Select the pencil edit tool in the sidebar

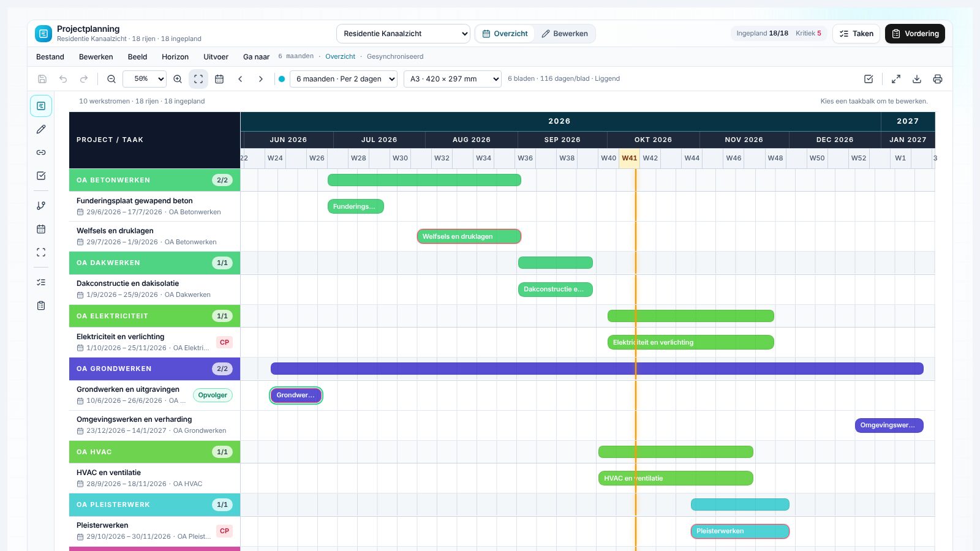pyautogui.click(x=41, y=129)
